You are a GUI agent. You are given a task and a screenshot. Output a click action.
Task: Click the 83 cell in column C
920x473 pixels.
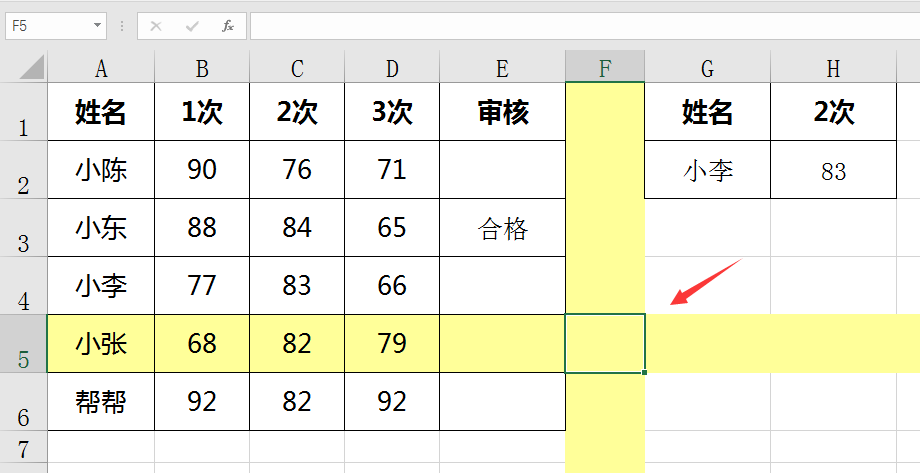click(297, 286)
